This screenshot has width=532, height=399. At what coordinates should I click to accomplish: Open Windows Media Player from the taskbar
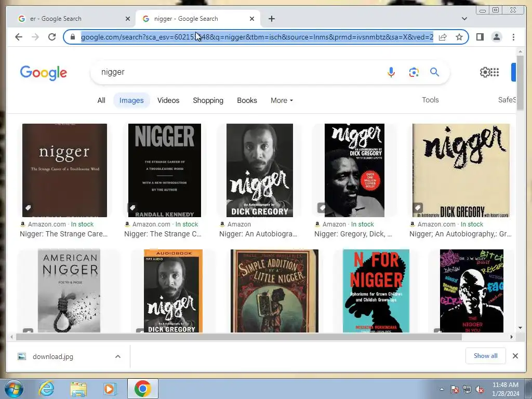click(x=109, y=389)
